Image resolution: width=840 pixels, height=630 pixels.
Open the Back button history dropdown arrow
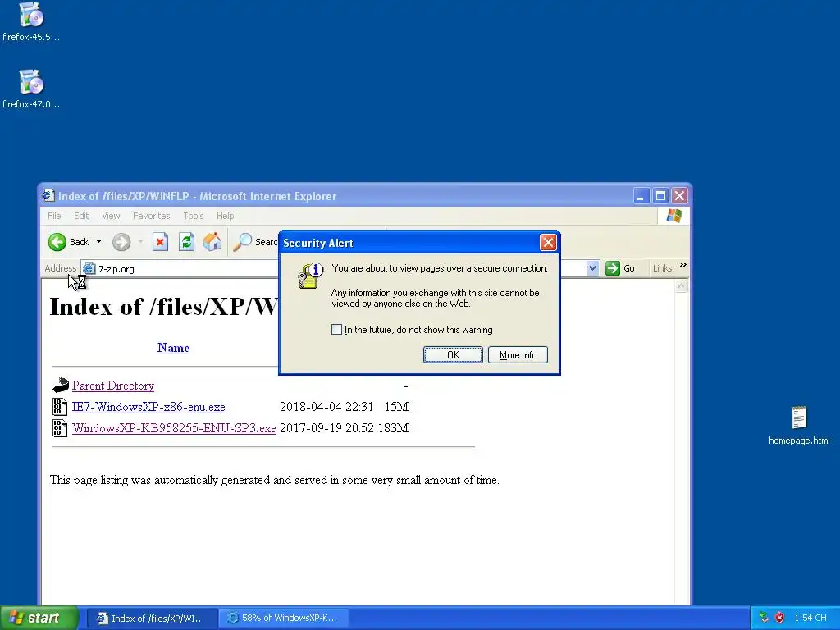pyautogui.click(x=98, y=242)
